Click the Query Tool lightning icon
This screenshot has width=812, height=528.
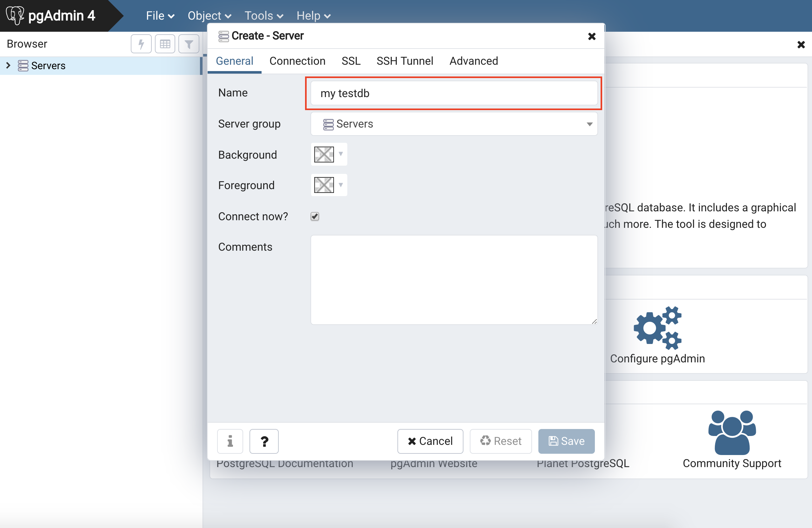pos(141,44)
